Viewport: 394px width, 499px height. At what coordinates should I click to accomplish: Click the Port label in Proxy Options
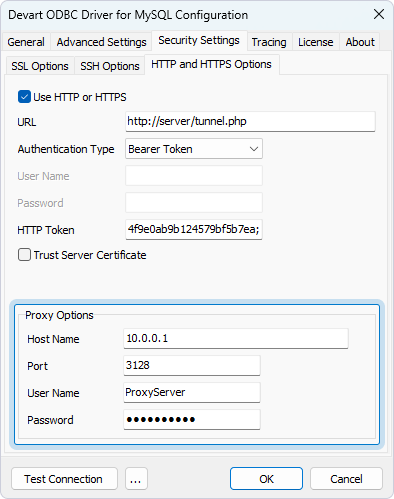click(38, 366)
